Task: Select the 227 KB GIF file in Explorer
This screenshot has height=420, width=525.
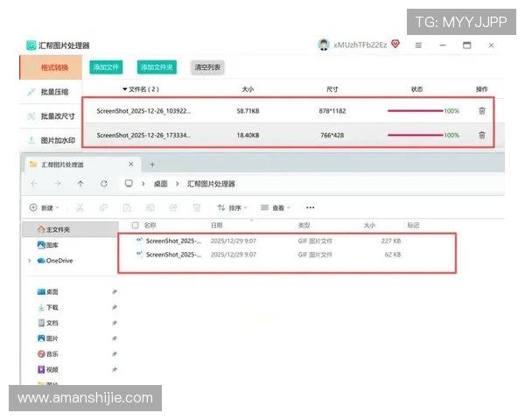Action: coord(268,241)
